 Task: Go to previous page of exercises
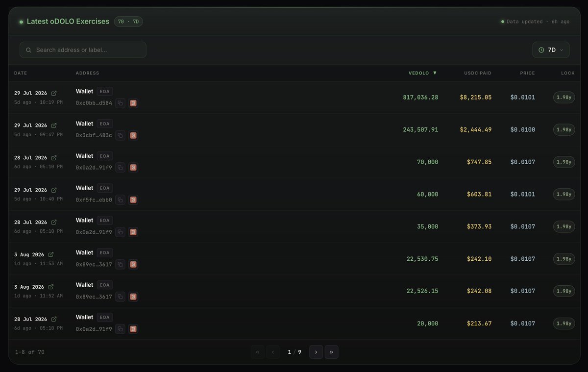pyautogui.click(x=273, y=352)
